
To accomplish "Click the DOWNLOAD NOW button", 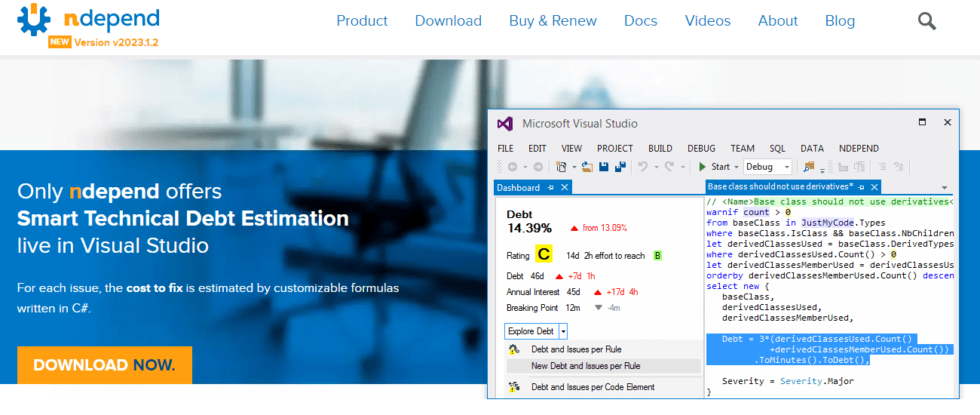I will (105, 365).
